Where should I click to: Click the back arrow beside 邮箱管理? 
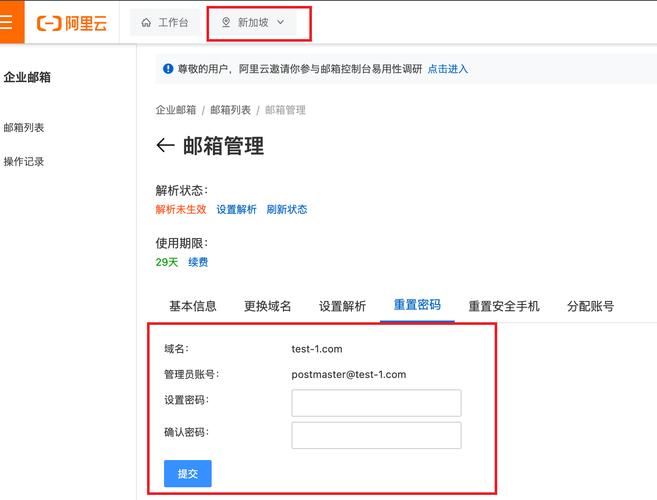pyautogui.click(x=165, y=145)
